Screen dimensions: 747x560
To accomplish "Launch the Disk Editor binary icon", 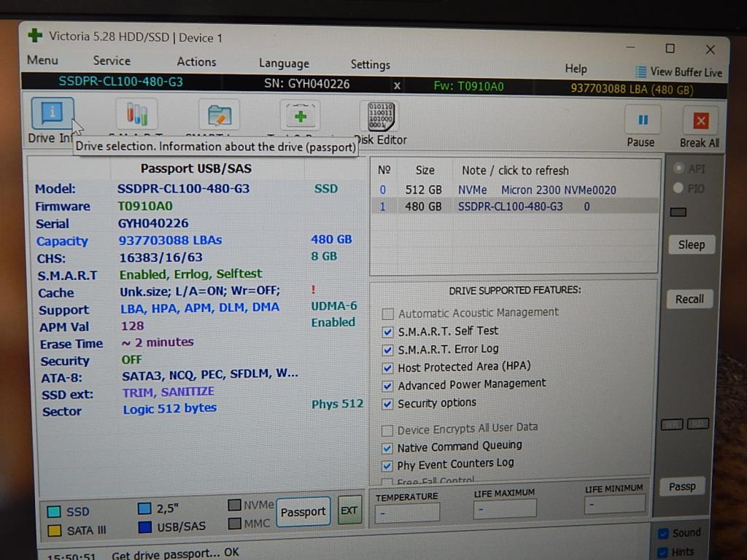I will [x=378, y=117].
